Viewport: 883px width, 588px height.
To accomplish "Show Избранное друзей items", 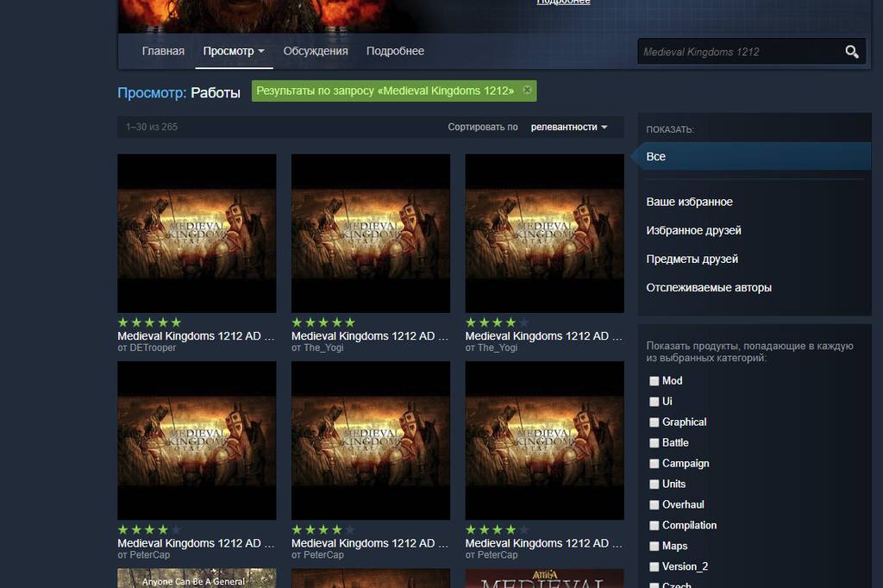I will point(694,230).
